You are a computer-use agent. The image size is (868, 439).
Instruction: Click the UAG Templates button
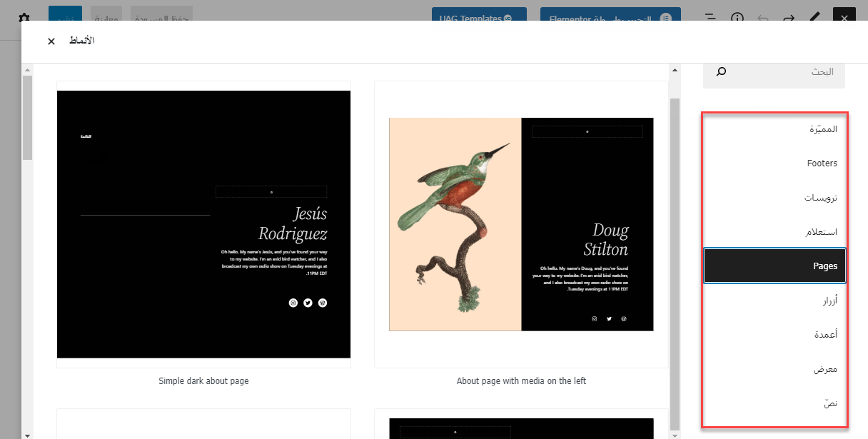click(x=479, y=18)
